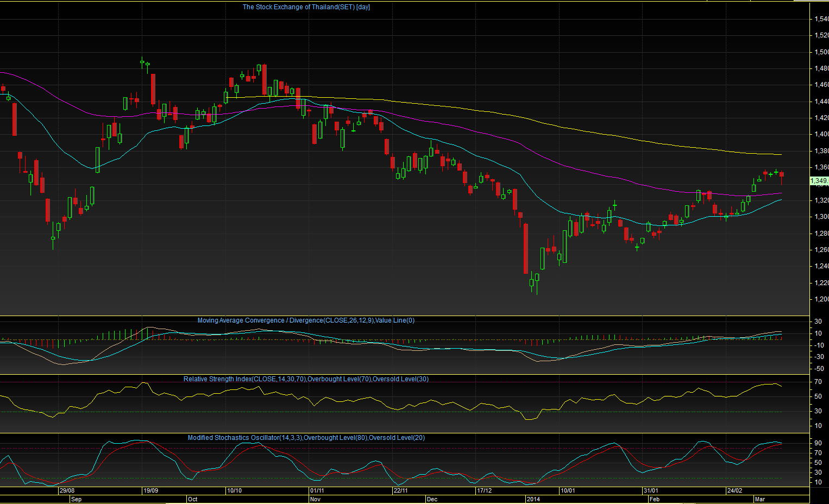This screenshot has width=829, height=504.
Task: Select the 31/01 date label
Action: click(651, 490)
